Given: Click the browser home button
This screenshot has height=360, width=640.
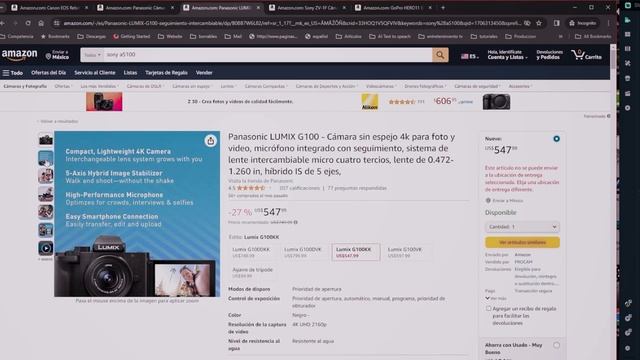Looking at the screenshot, I should [x=41, y=23].
